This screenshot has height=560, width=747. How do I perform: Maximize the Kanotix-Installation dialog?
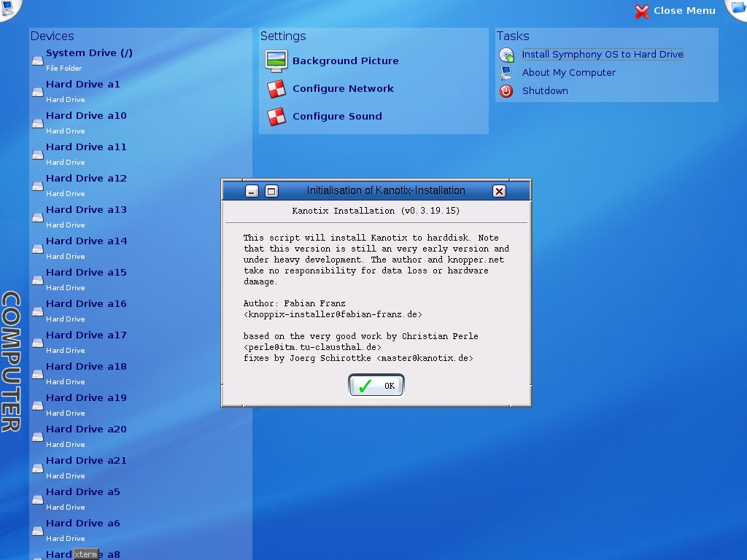coord(271,191)
